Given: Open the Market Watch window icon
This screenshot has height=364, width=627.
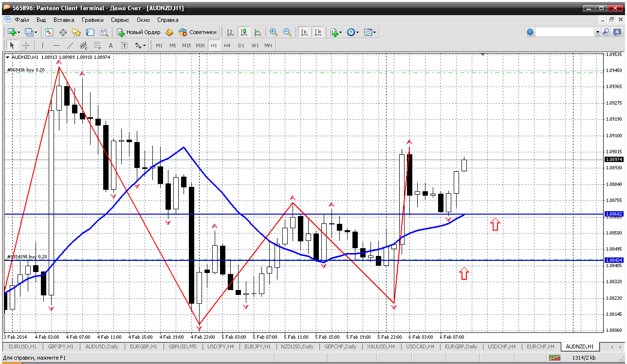Looking at the screenshot, I should pos(49,32).
